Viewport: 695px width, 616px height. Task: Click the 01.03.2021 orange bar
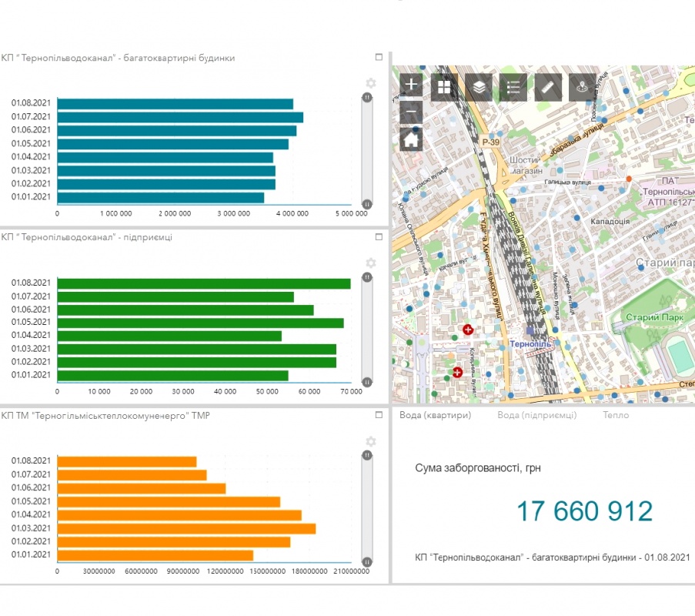click(186, 528)
